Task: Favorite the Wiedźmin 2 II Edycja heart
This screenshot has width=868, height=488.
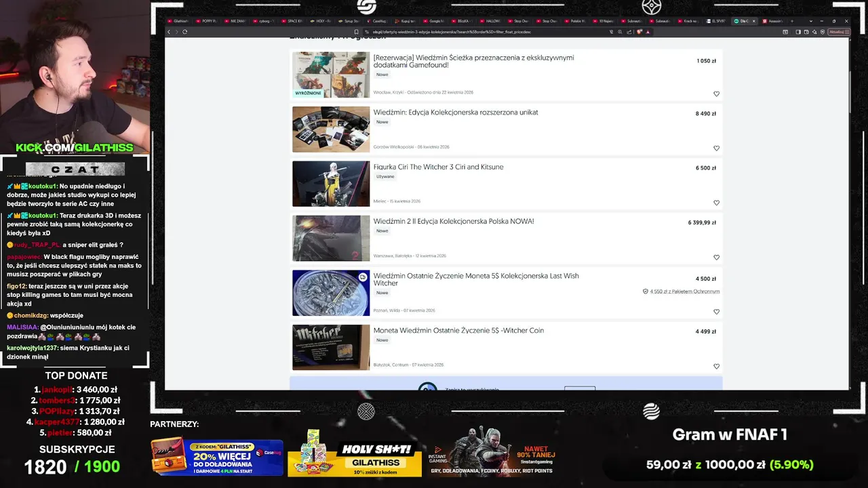Action: pos(716,258)
